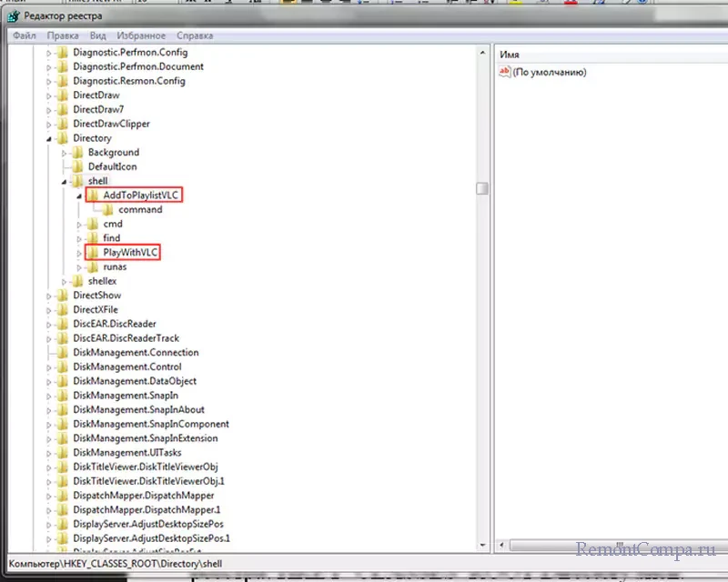Select the runas registry key
The image size is (728, 582).
tap(115, 267)
